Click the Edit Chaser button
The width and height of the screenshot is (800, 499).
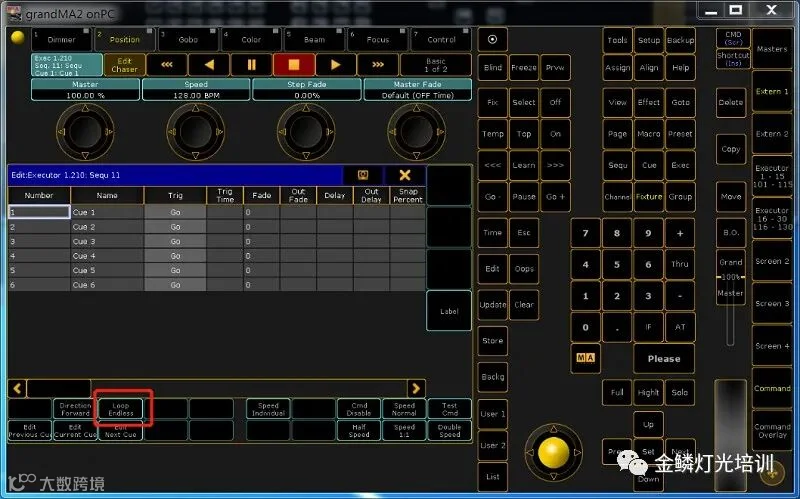pyautogui.click(x=124, y=65)
